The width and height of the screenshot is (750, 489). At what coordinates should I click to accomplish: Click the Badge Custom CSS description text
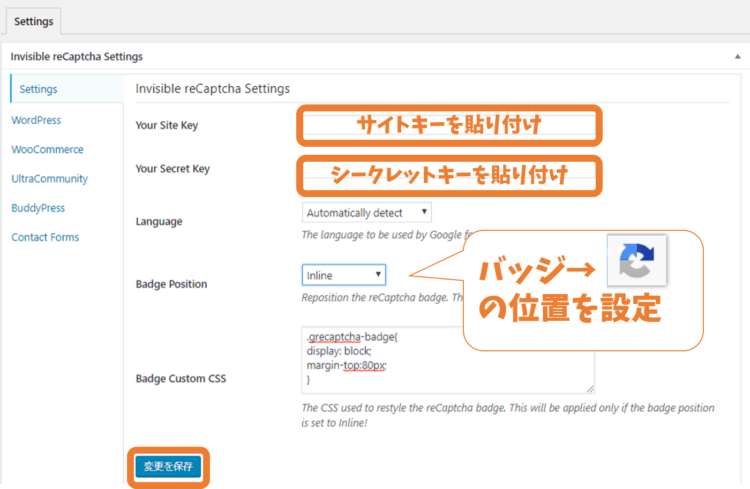507,415
